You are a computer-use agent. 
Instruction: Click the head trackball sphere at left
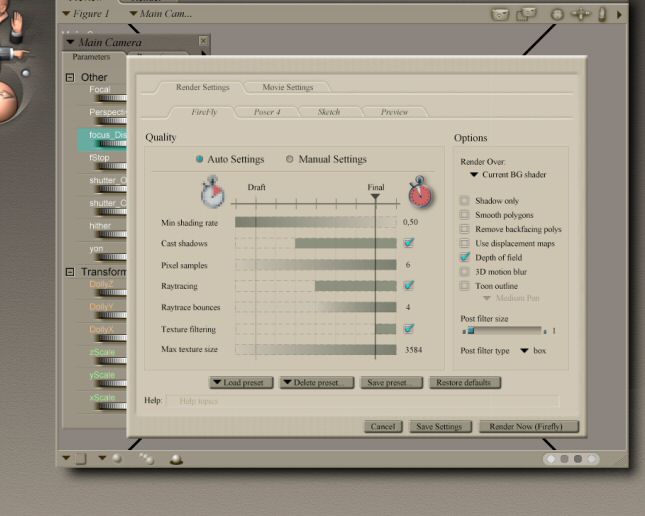[7, 102]
